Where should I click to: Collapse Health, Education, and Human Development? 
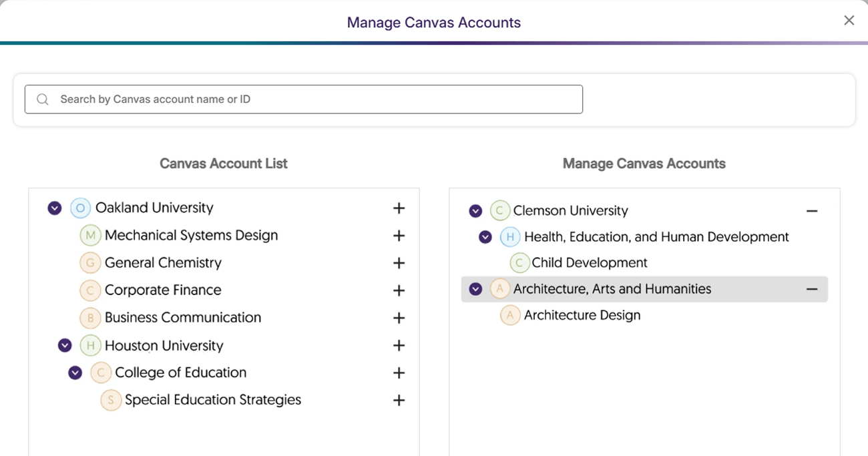point(485,237)
